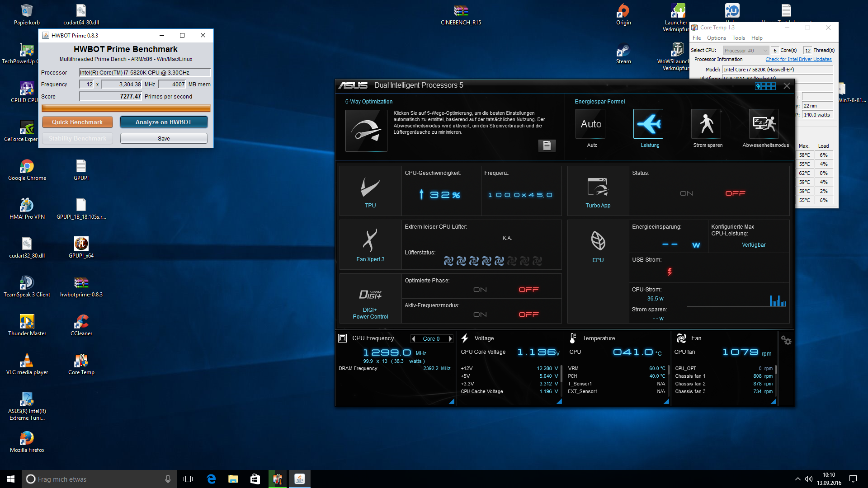The image size is (868, 488).
Task: Open the DIGI+ Power Control icon
Action: [x=370, y=295]
